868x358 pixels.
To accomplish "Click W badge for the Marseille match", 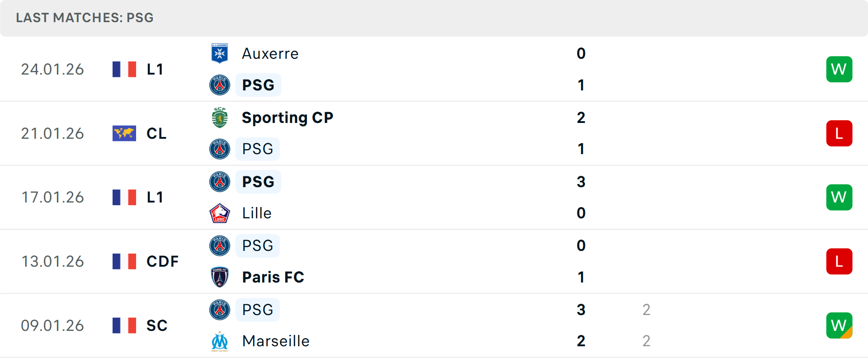I will (x=839, y=325).
